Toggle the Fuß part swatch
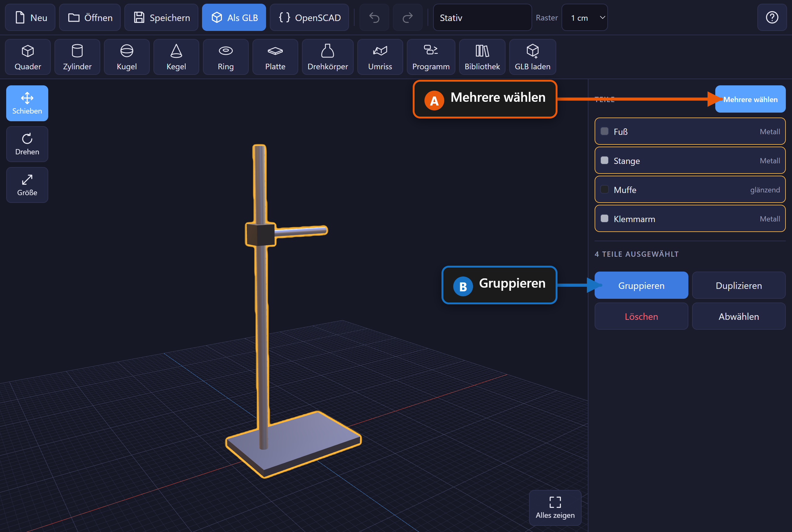The height and width of the screenshot is (532, 792). [604, 131]
